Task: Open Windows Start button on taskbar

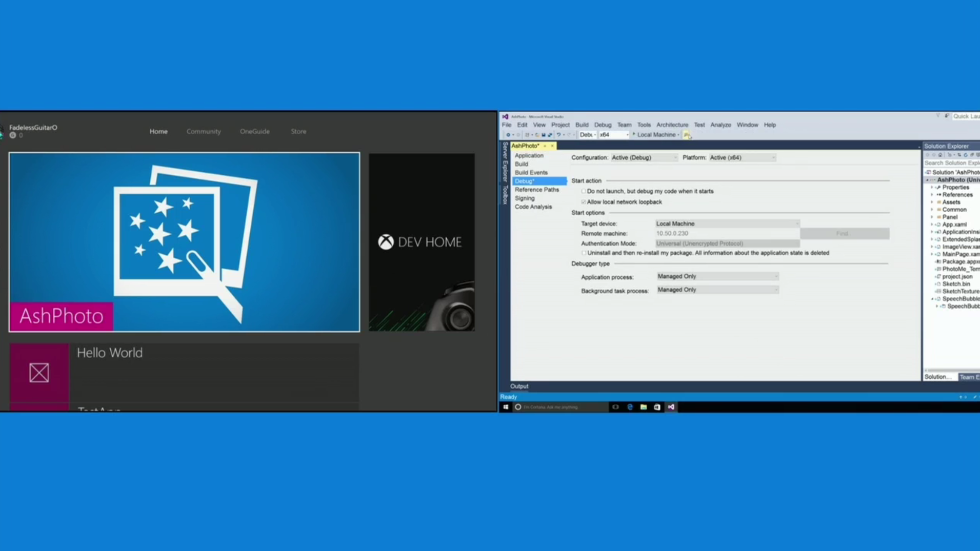Action: coord(506,407)
